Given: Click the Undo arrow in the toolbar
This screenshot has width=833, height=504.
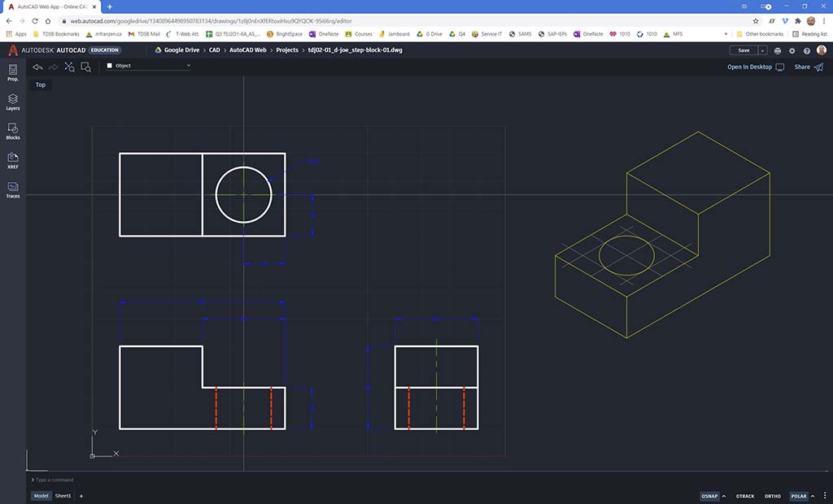Looking at the screenshot, I should [x=37, y=67].
